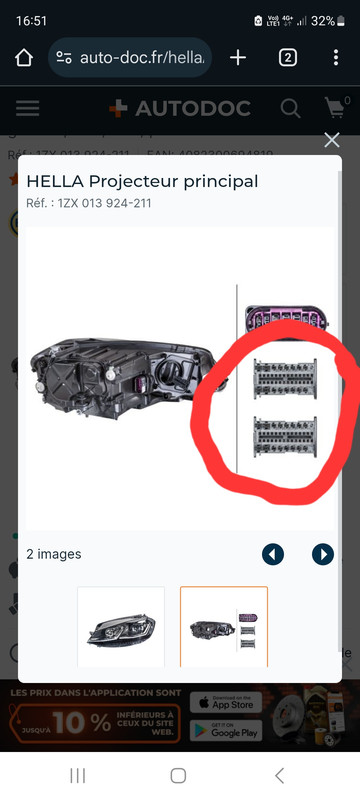Image resolution: width=360 pixels, height=800 pixels.
Task: Open the AUTODOC search magnifier
Action: 290,108
